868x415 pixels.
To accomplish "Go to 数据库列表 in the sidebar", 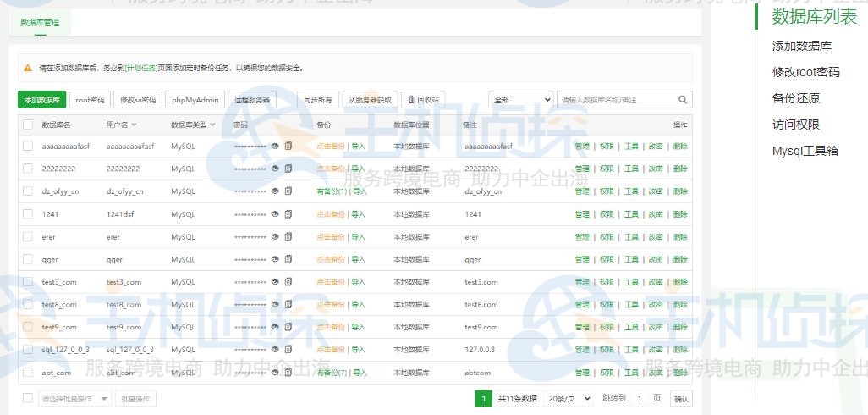I will click(x=815, y=16).
